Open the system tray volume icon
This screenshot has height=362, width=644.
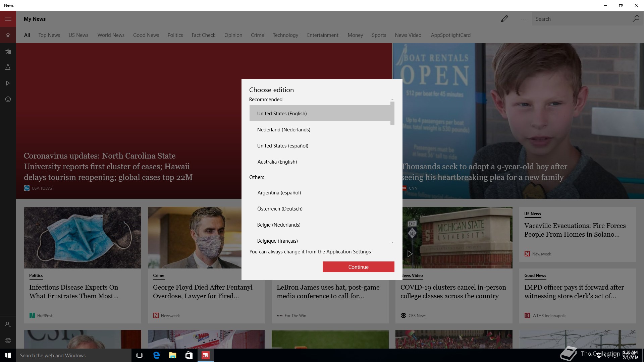point(607,356)
